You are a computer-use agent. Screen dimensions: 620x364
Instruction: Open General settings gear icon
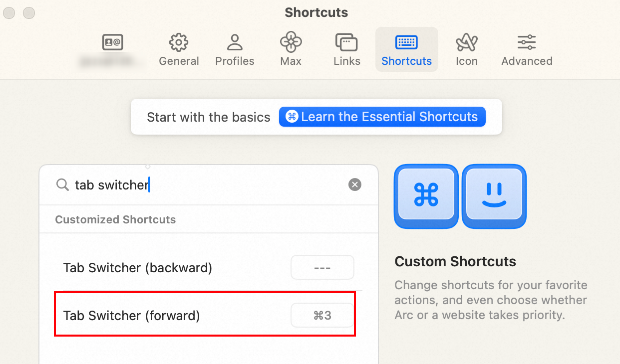point(179,49)
